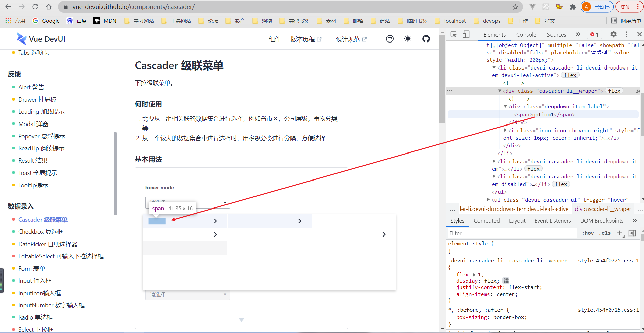
Task: Open the disabled 请选择 dropdown below the cascader
Action: pyautogui.click(x=187, y=295)
